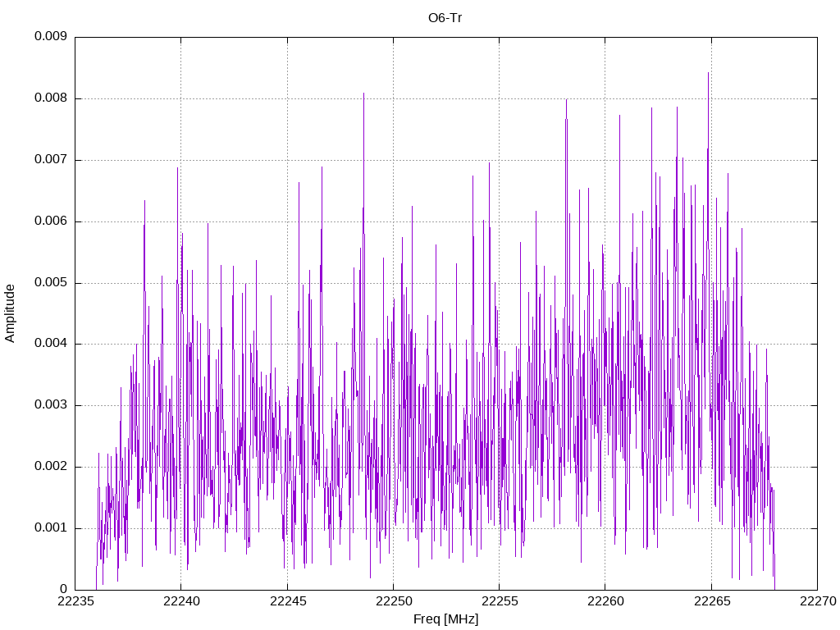The image size is (840, 630).
Task: Click the 22260 x-axis tick label
Action: point(605,601)
